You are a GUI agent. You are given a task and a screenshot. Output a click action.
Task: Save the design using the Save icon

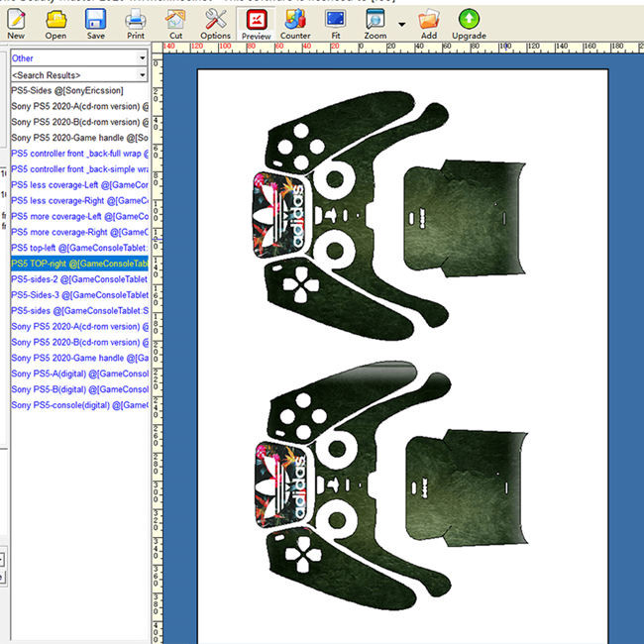point(95,19)
